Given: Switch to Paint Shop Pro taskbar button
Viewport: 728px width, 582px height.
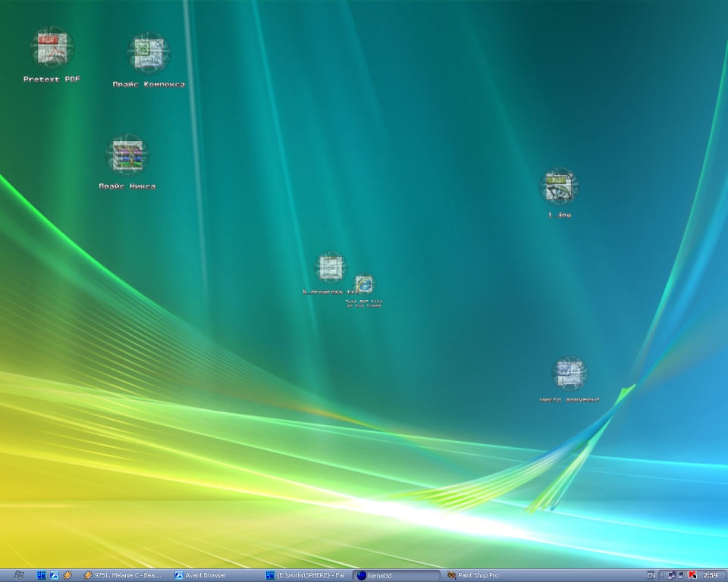Looking at the screenshot, I should point(488,575).
